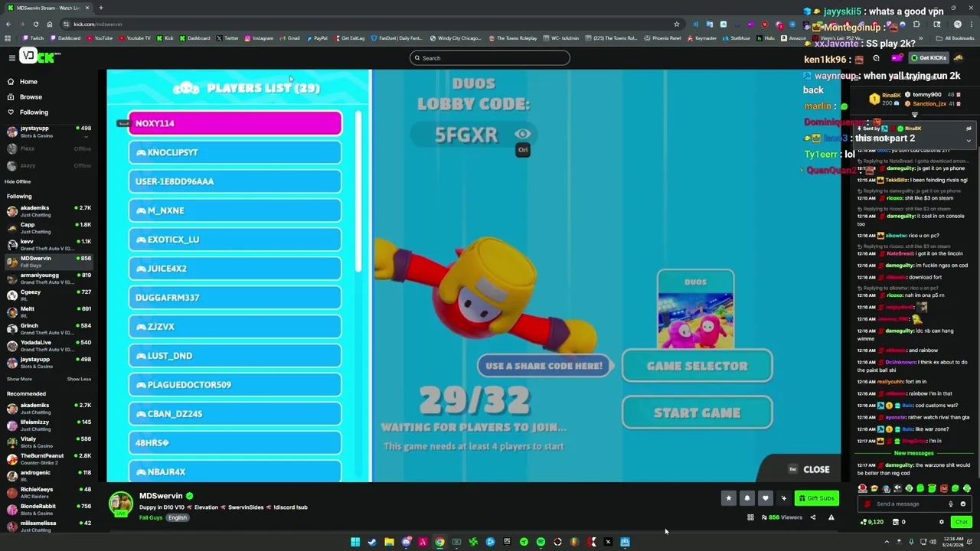Open TheBurntPeanut in Recommended list
Screen dimensions: 980x551
48,459
